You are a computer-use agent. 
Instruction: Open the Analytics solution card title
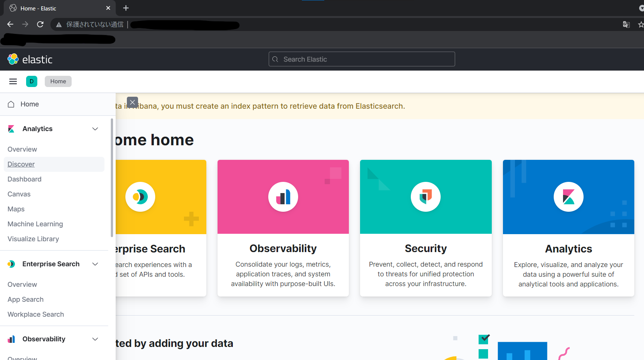[x=569, y=249]
